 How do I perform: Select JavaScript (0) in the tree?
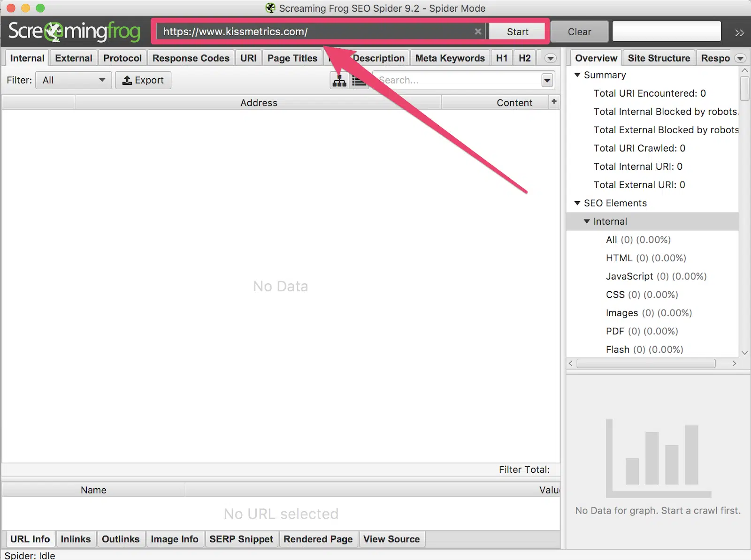tap(656, 276)
